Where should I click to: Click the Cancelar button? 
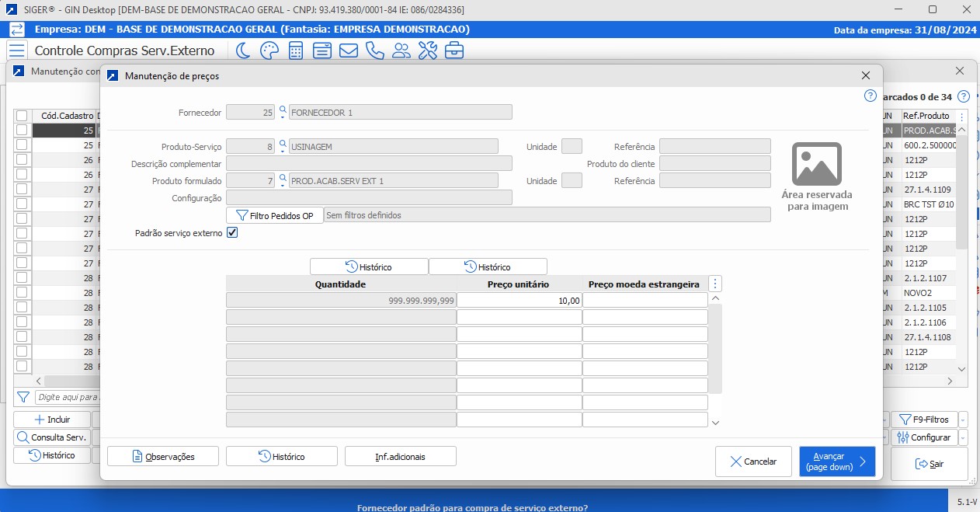(752, 461)
